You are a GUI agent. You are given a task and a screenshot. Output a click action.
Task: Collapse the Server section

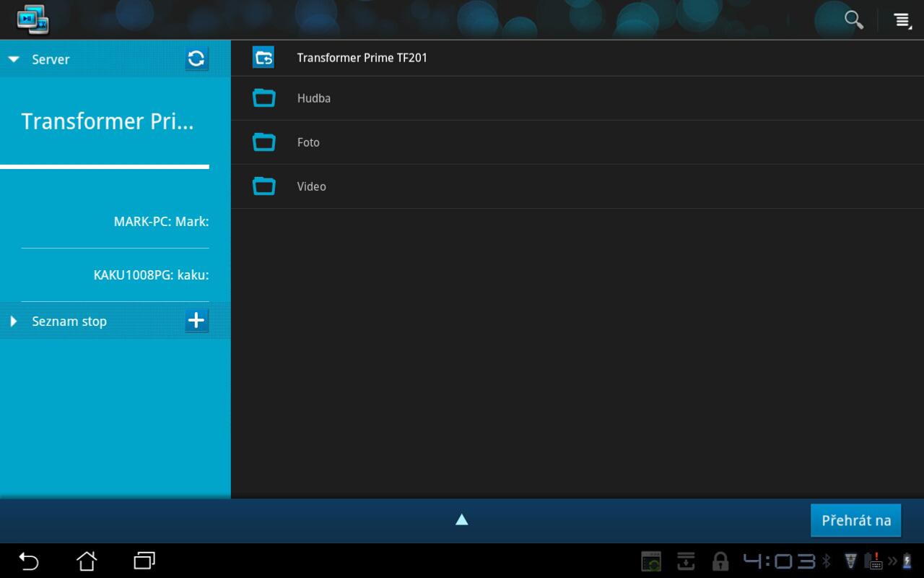pos(14,60)
